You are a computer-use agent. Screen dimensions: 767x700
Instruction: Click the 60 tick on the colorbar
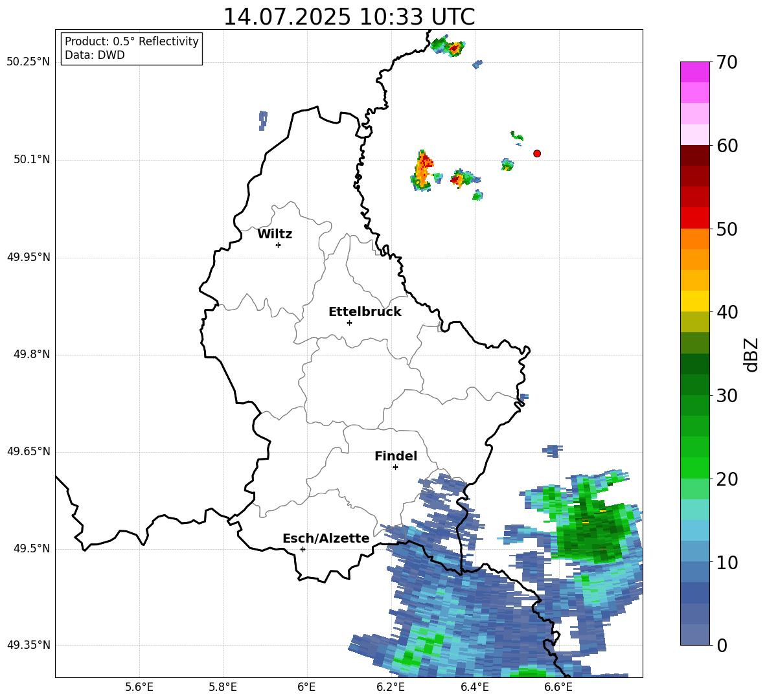727,146
